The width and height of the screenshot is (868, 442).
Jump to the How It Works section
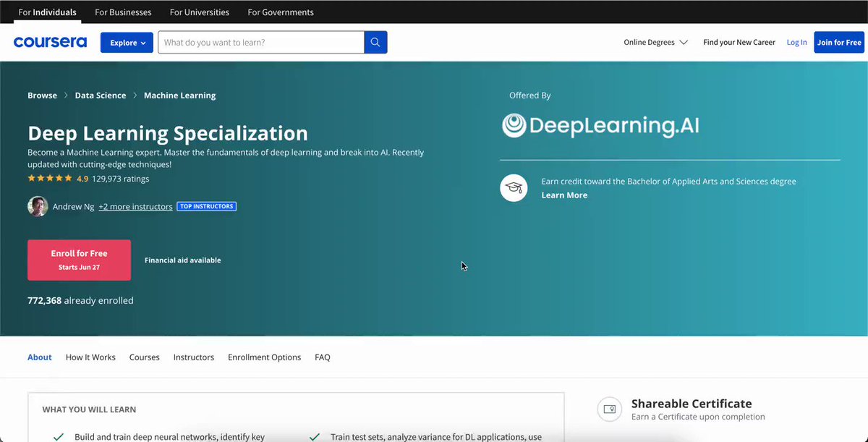click(90, 357)
